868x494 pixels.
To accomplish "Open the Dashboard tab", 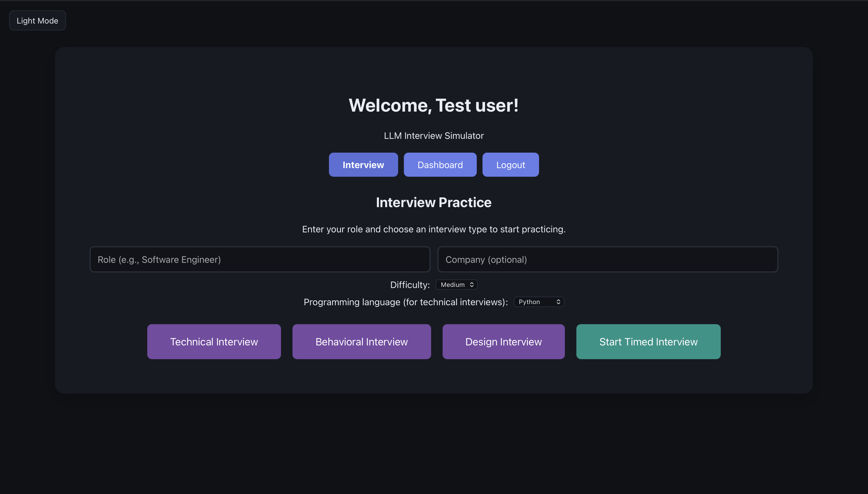I will click(x=440, y=165).
